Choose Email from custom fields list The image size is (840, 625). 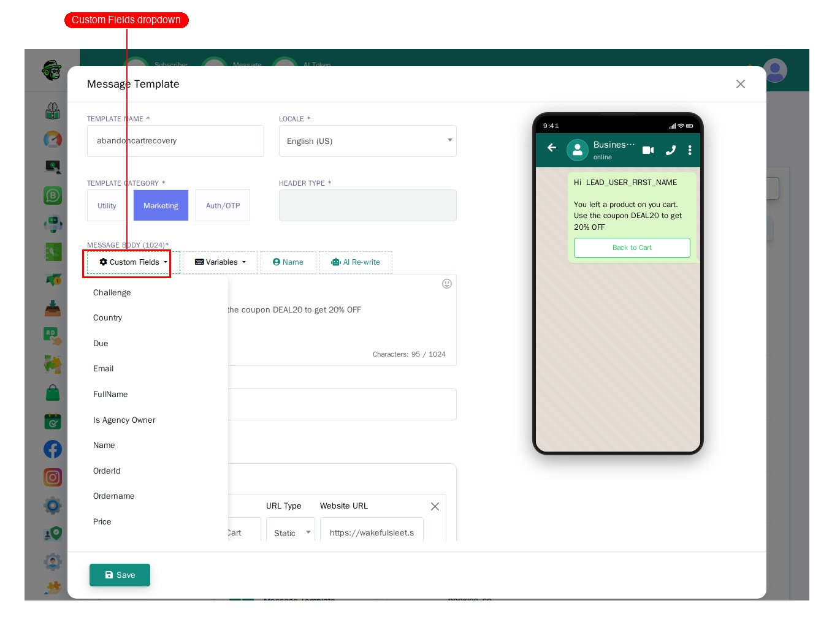click(104, 369)
